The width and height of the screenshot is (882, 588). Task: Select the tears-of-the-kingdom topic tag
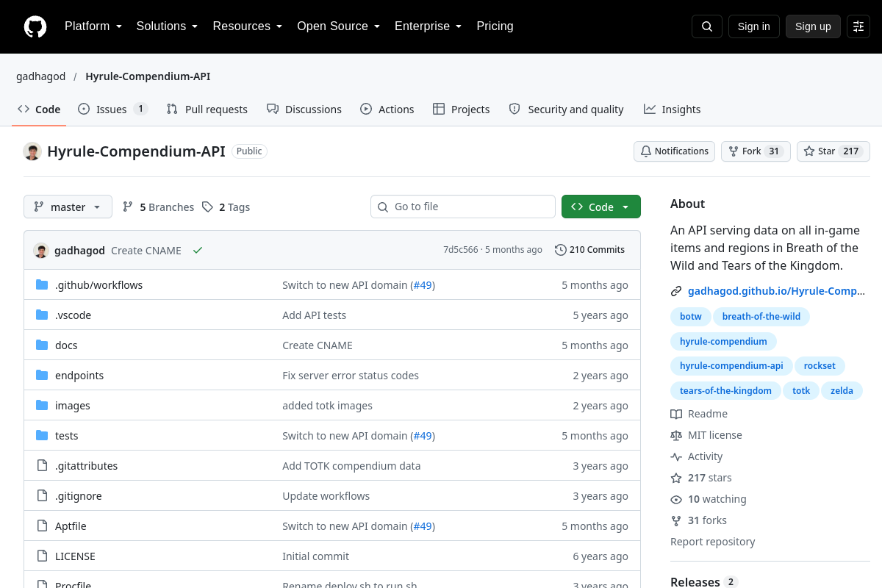click(725, 391)
